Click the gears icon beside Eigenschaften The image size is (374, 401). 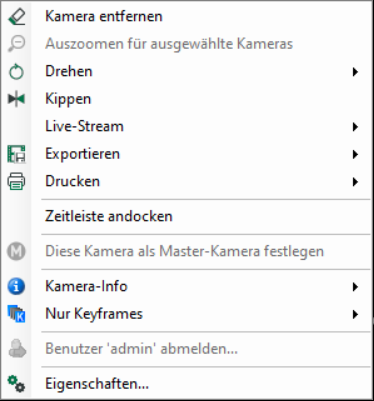point(16,384)
